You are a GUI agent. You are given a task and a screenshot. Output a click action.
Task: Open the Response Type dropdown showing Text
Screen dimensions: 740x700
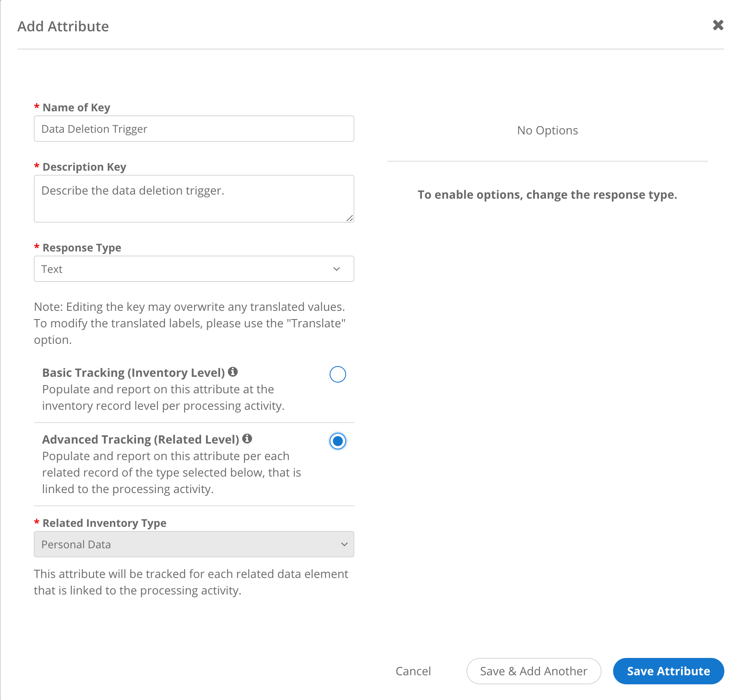tap(194, 269)
